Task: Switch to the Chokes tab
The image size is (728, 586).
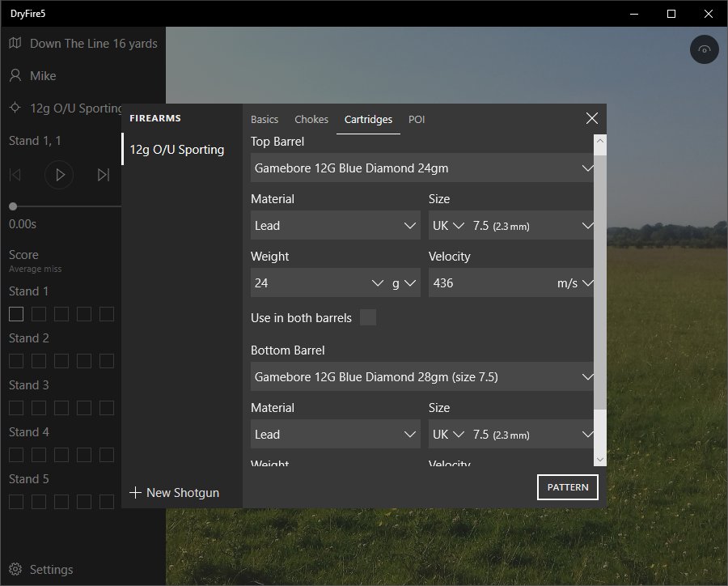Action: coord(311,119)
